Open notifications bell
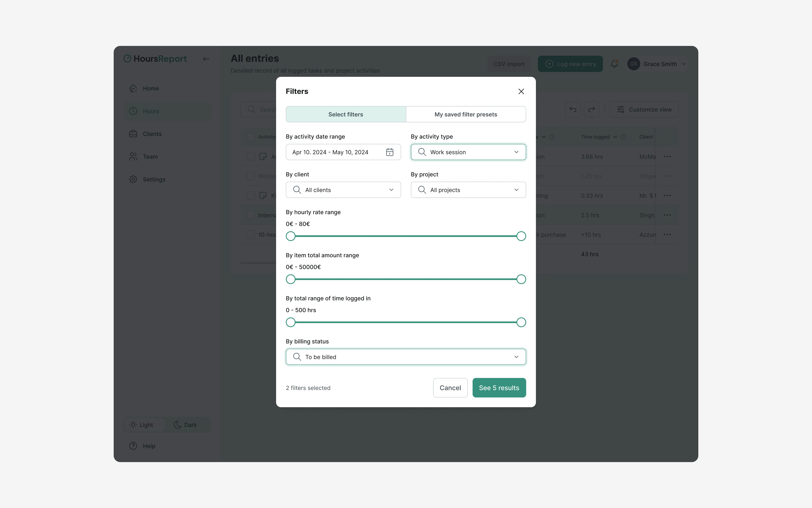The width and height of the screenshot is (812, 508). [614, 64]
